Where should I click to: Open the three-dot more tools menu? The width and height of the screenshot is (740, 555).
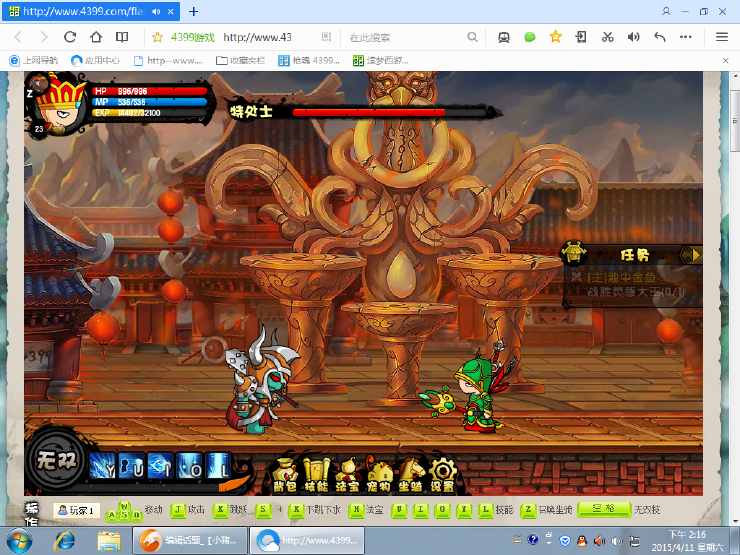(x=686, y=37)
